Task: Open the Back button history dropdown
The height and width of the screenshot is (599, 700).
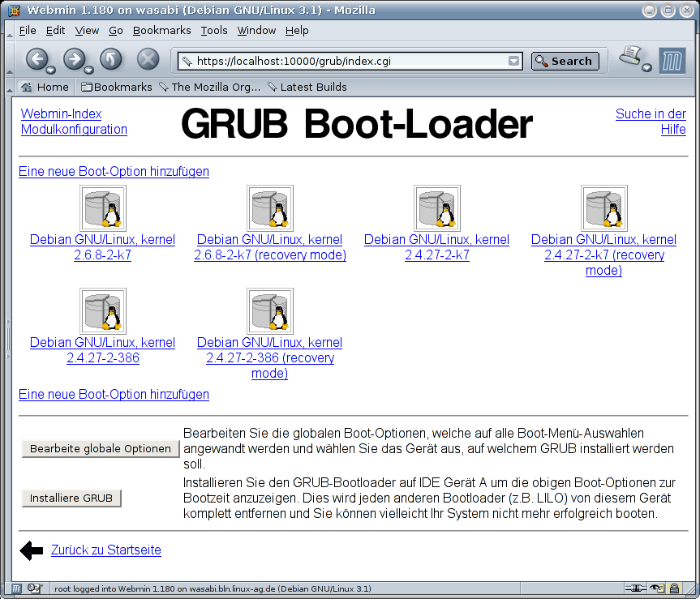Action: coord(51,70)
